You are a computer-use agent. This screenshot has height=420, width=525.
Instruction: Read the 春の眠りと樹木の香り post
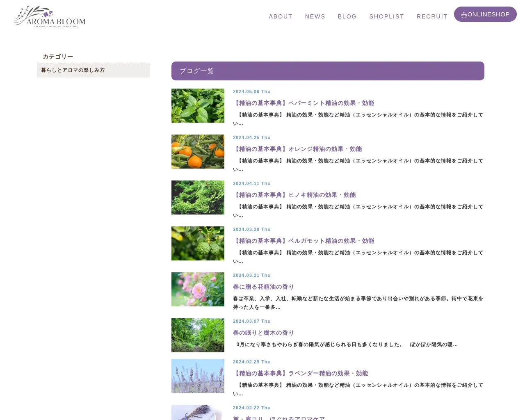[x=263, y=333]
